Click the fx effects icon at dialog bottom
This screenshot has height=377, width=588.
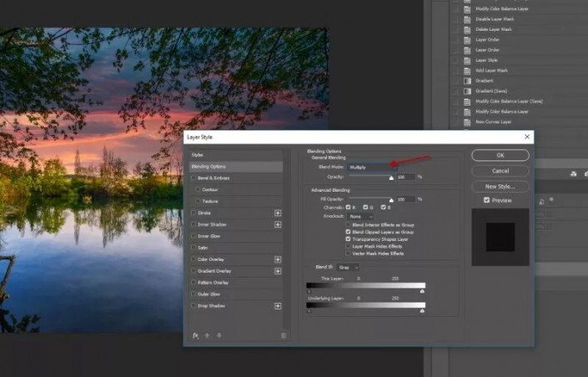[196, 335]
